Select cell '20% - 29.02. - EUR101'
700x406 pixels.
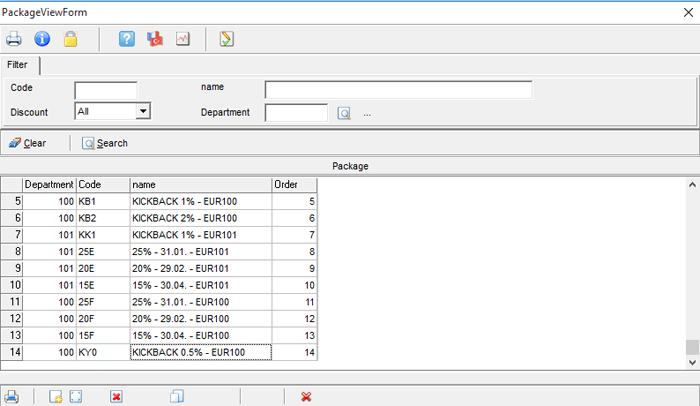click(200, 268)
